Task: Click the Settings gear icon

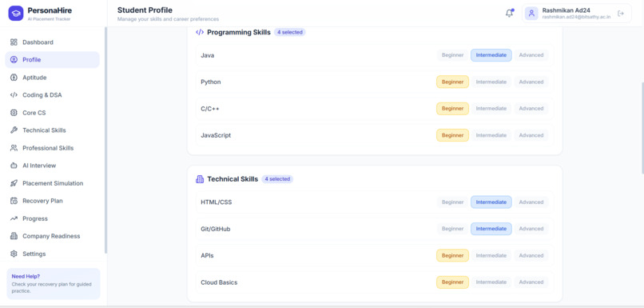Action: (14, 254)
